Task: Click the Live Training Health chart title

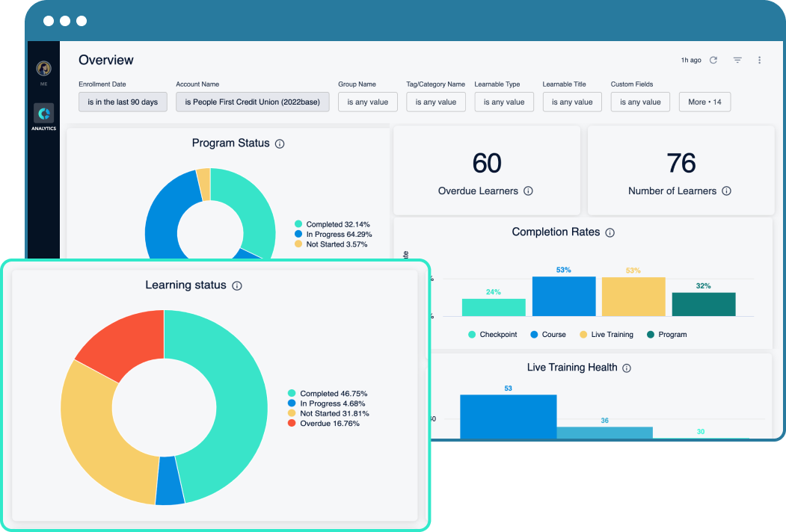Action: coord(572,368)
